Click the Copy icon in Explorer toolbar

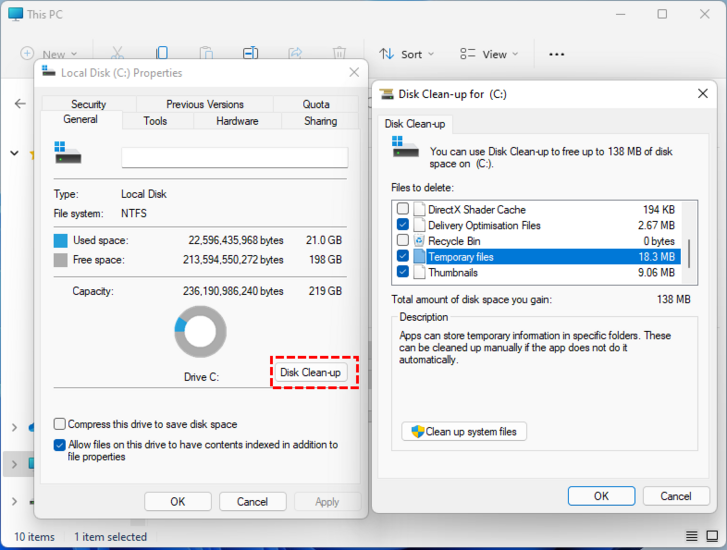coord(162,53)
